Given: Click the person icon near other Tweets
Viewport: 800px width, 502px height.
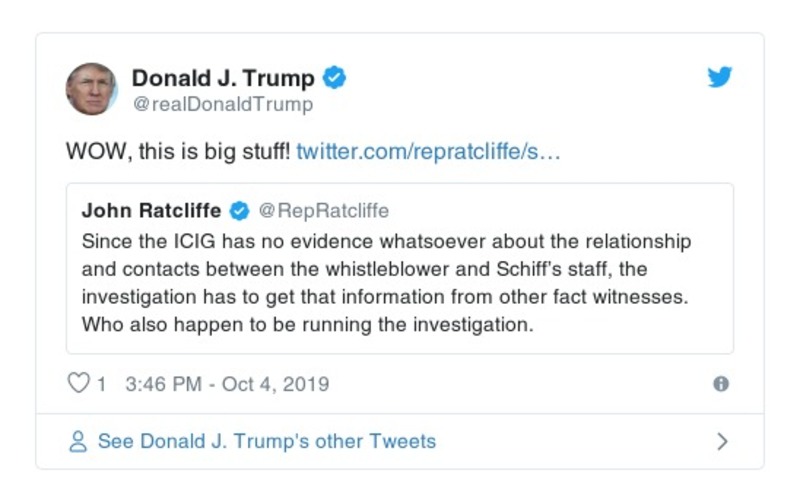Looking at the screenshot, I should pos(78,441).
